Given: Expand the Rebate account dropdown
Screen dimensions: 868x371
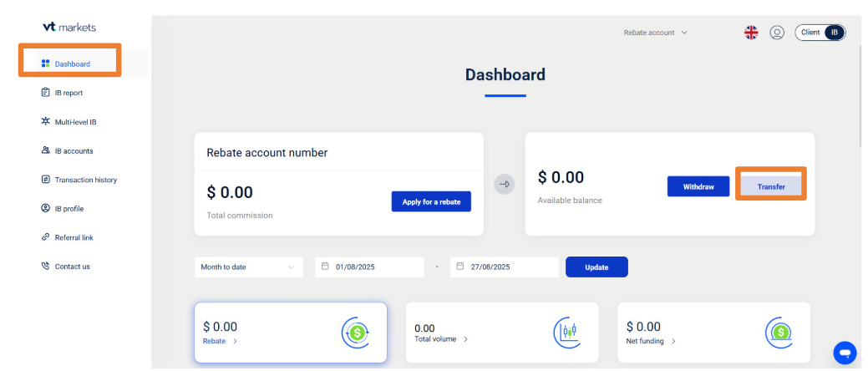Looking at the screenshot, I should 656,33.
